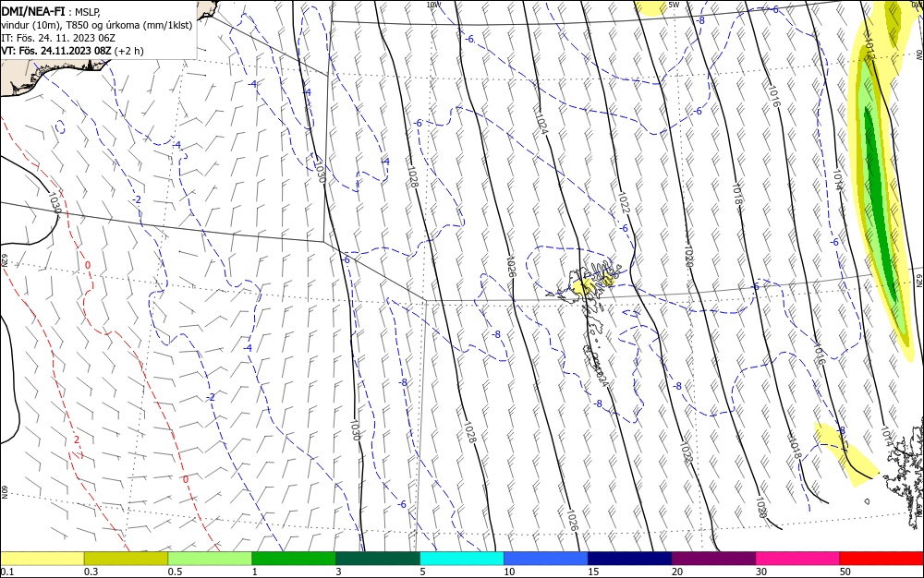
Task: Click the purple 20–30 legend color segment
Action: [713, 559]
